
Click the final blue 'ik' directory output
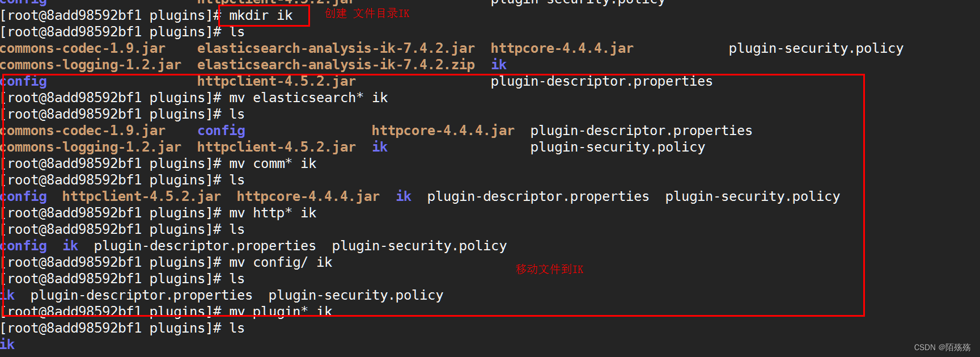click(x=7, y=345)
